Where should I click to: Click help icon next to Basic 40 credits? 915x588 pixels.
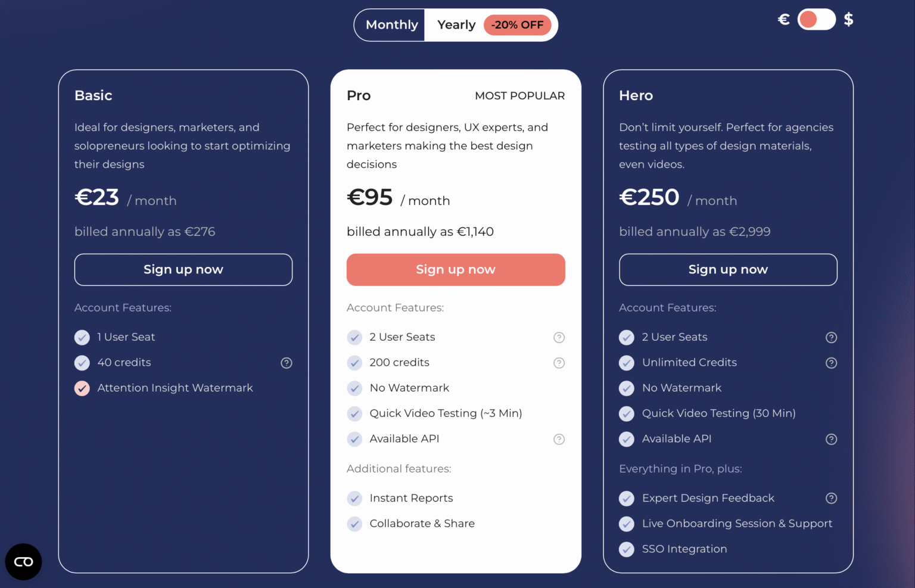click(287, 363)
